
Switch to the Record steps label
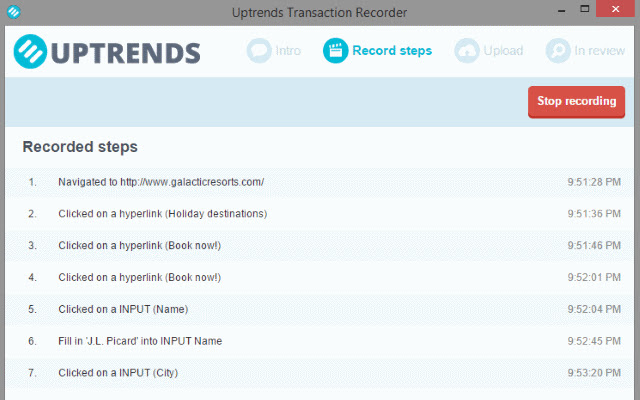[x=392, y=51]
